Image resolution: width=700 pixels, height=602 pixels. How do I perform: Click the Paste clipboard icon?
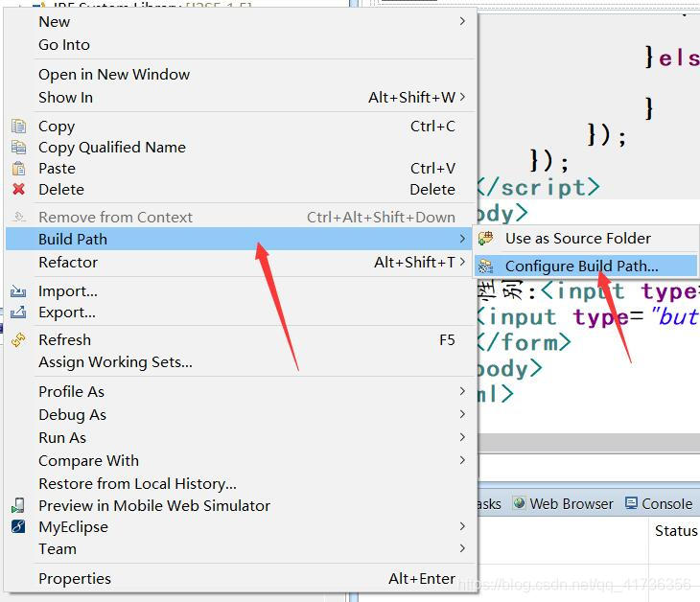click(x=18, y=169)
